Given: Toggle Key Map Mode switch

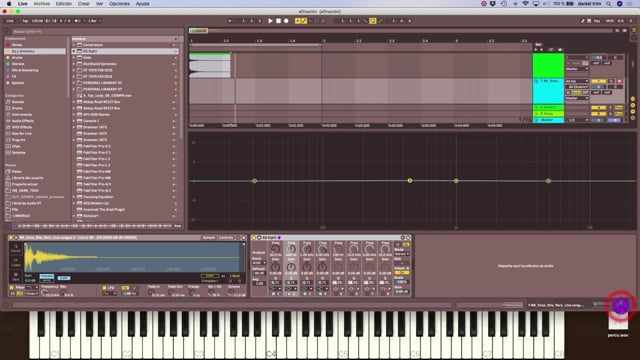Looking at the screenshot, I should pos(597,21).
